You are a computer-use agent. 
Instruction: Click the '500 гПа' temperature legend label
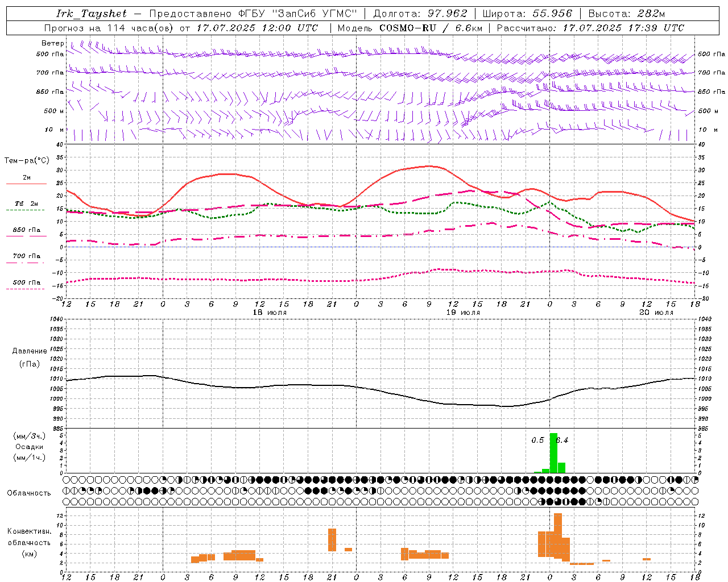coord(27,282)
